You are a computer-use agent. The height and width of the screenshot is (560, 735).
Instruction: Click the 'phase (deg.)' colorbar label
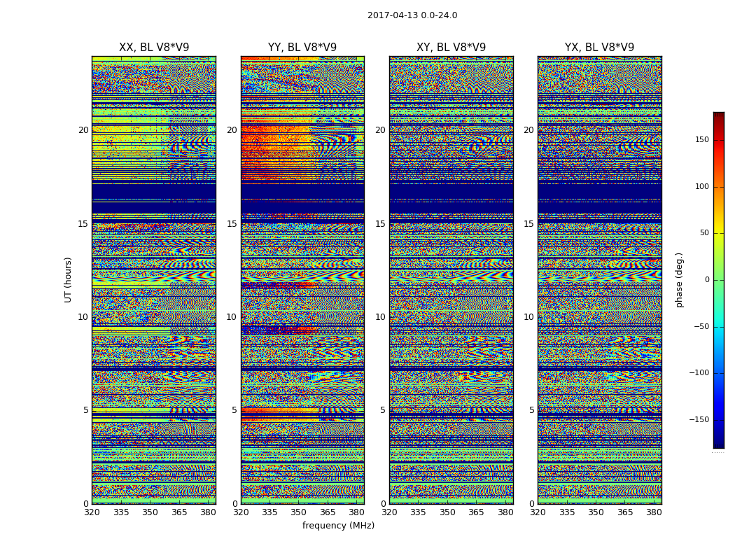(679, 280)
